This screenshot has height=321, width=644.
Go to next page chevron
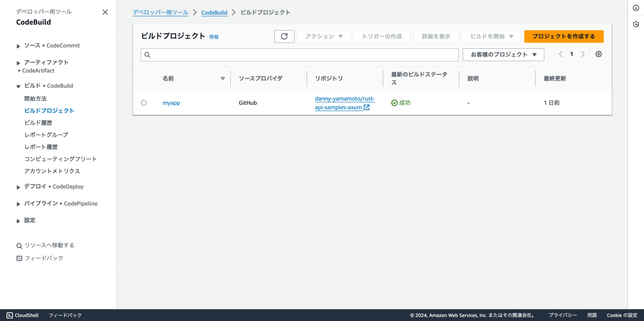[583, 54]
